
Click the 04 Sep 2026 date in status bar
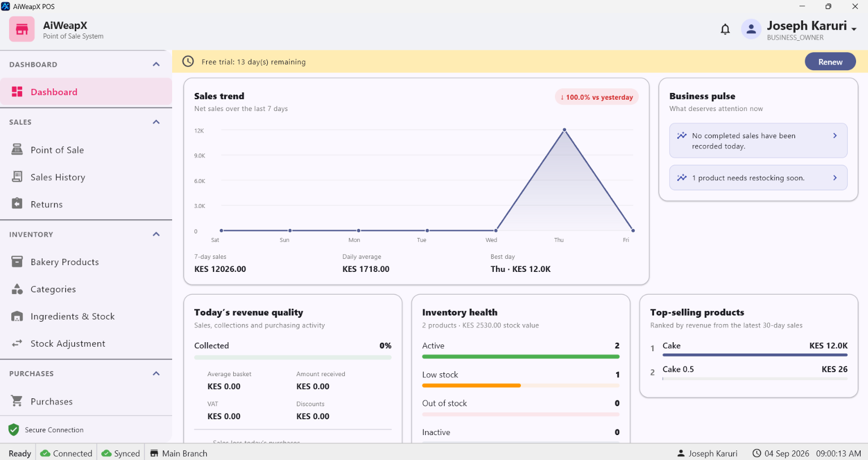786,453
